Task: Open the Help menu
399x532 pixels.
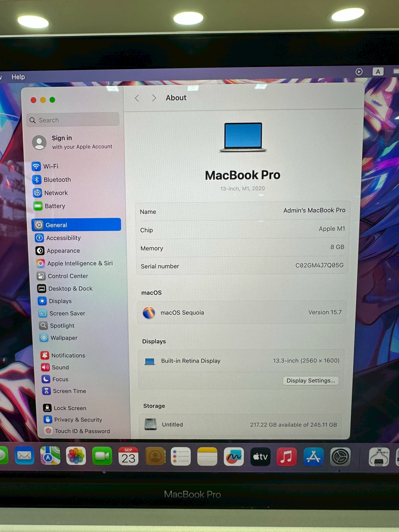Action: pos(18,77)
